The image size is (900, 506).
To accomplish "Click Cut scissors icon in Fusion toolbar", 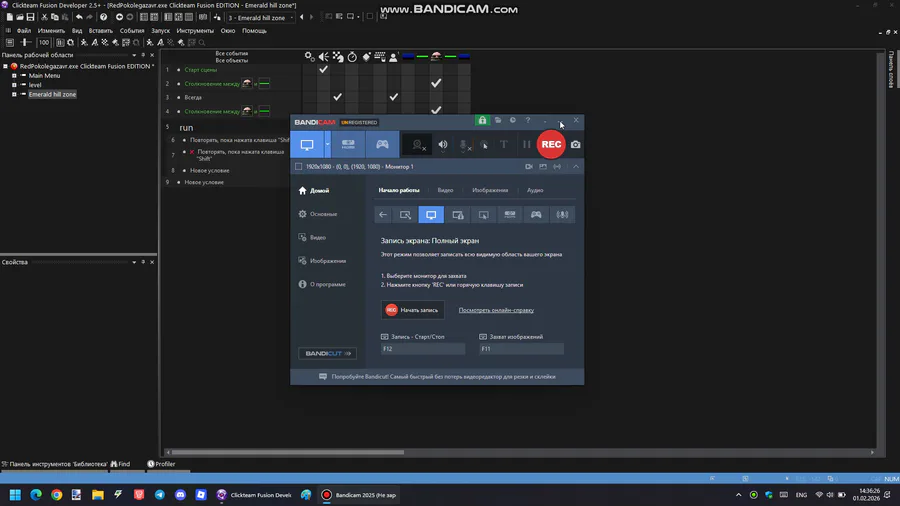I will 44,17.
